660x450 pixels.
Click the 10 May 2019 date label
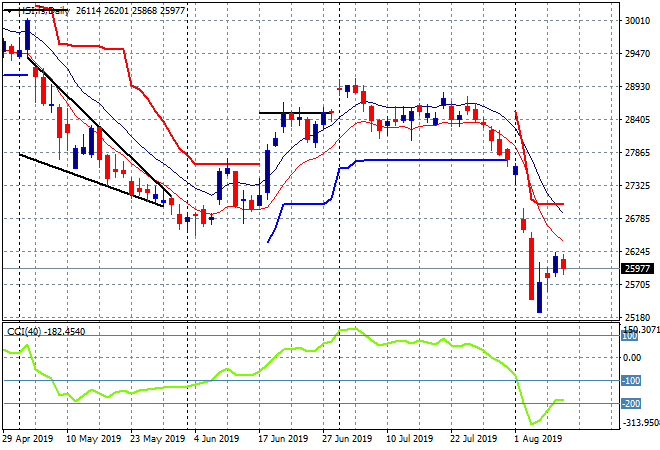click(93, 439)
